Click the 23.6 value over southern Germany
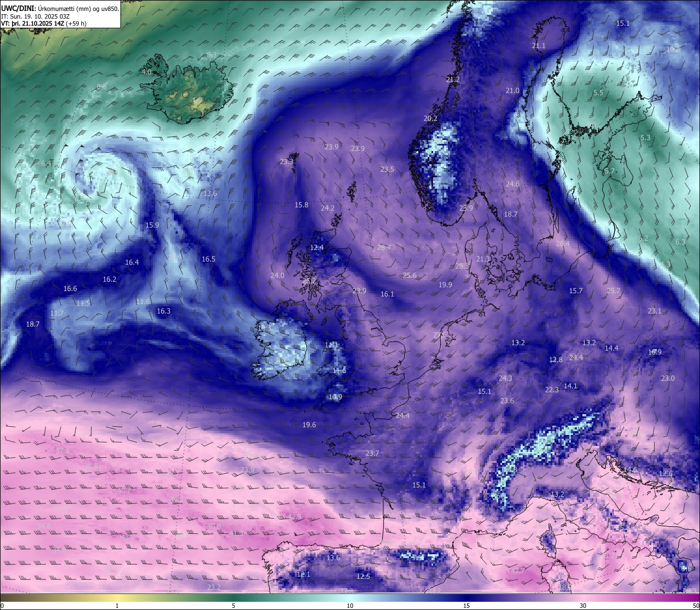Viewport: 700px width, 610px height. pos(507,401)
